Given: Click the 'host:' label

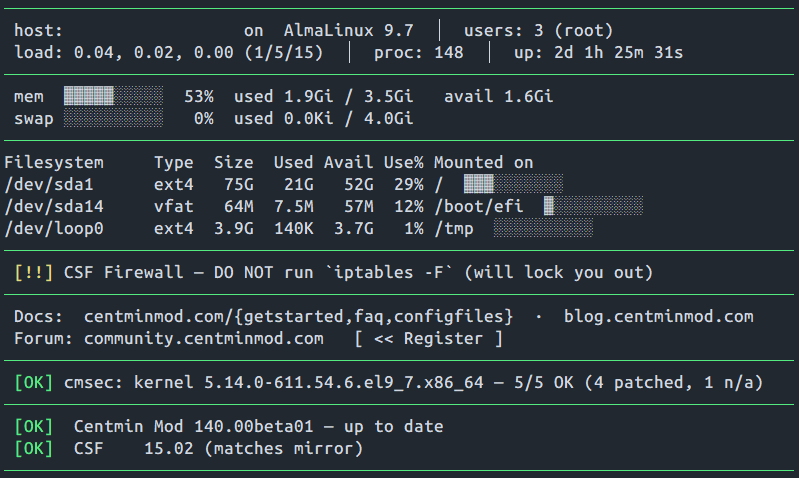Looking at the screenshot, I should pyautogui.click(x=38, y=31).
